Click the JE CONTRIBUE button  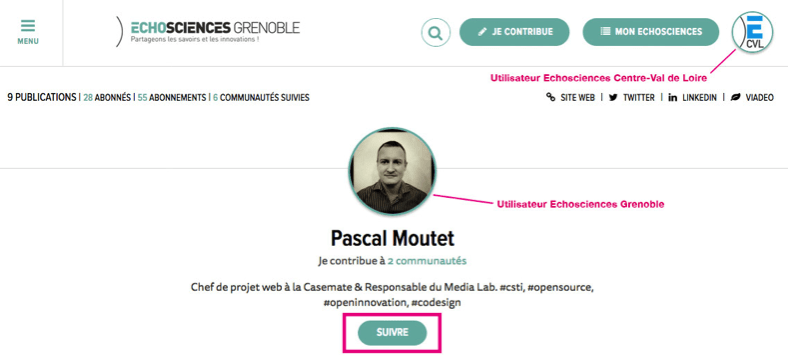pyautogui.click(x=514, y=32)
